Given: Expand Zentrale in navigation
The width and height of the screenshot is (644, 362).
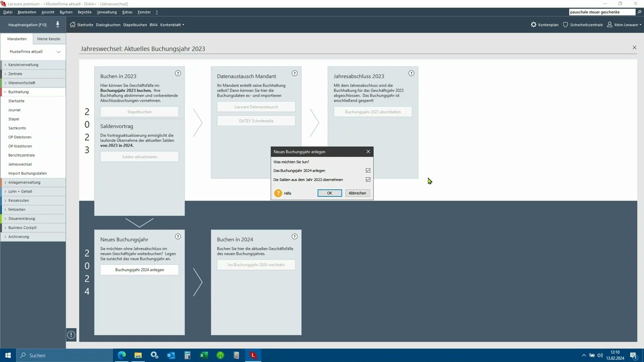Looking at the screenshot, I should 6,74.
